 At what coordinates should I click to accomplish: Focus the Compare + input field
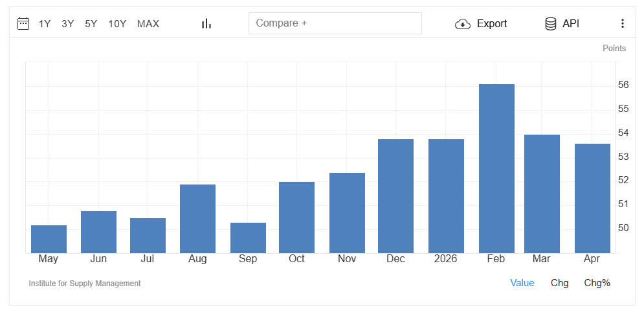tap(335, 23)
